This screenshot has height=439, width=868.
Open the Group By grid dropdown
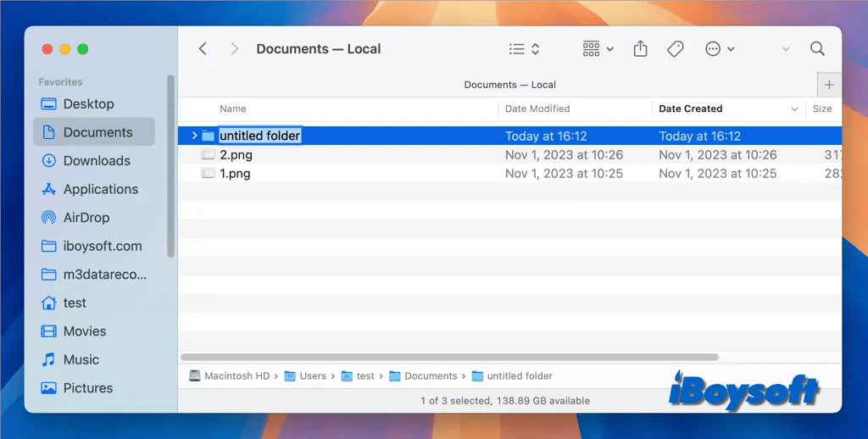(x=598, y=48)
